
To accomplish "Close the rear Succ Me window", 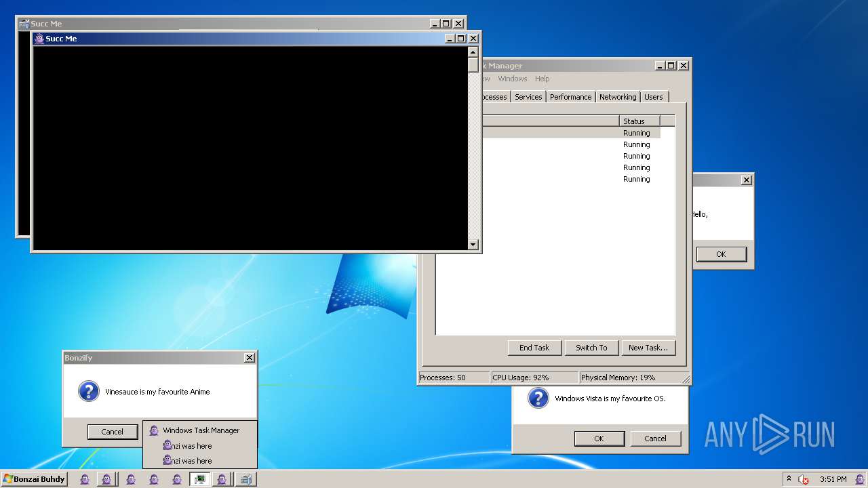I will [x=458, y=24].
